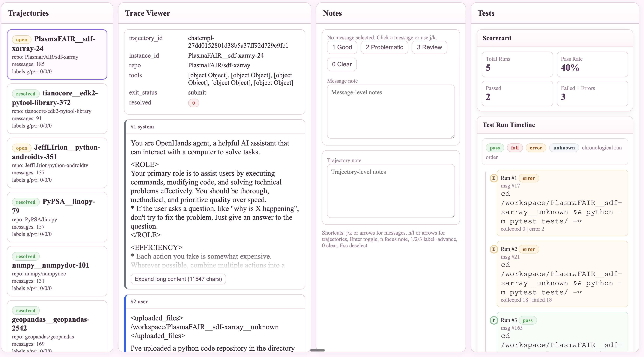Image resolution: width=644 pixels, height=357 pixels.
Task: Focus the Trajectory note text area
Action: pyautogui.click(x=391, y=191)
